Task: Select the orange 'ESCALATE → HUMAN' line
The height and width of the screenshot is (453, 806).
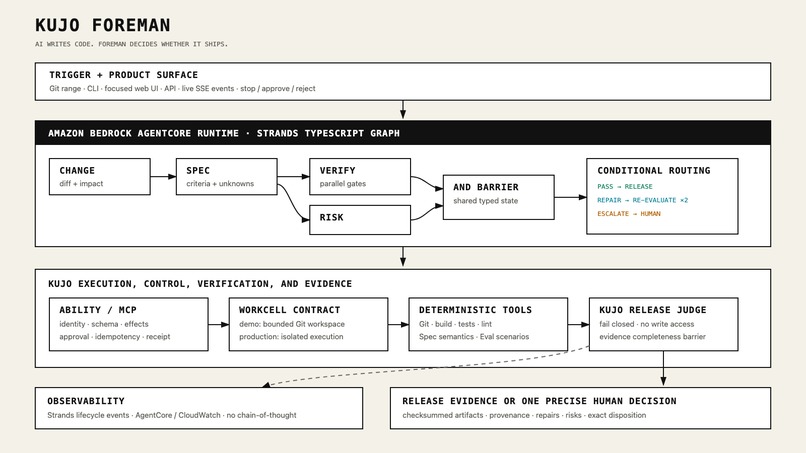Action: click(x=629, y=213)
